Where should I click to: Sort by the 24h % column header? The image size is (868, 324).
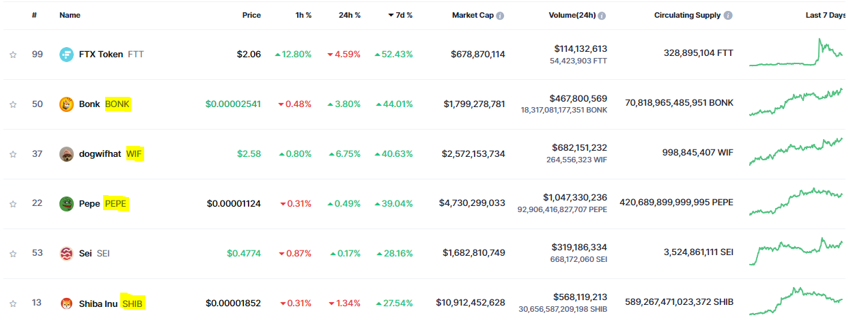[x=350, y=15]
